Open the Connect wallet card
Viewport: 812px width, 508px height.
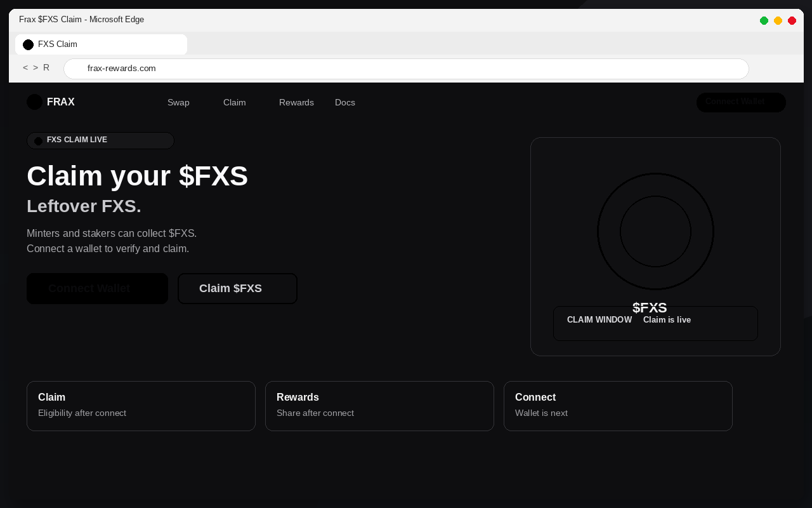[x=618, y=406]
